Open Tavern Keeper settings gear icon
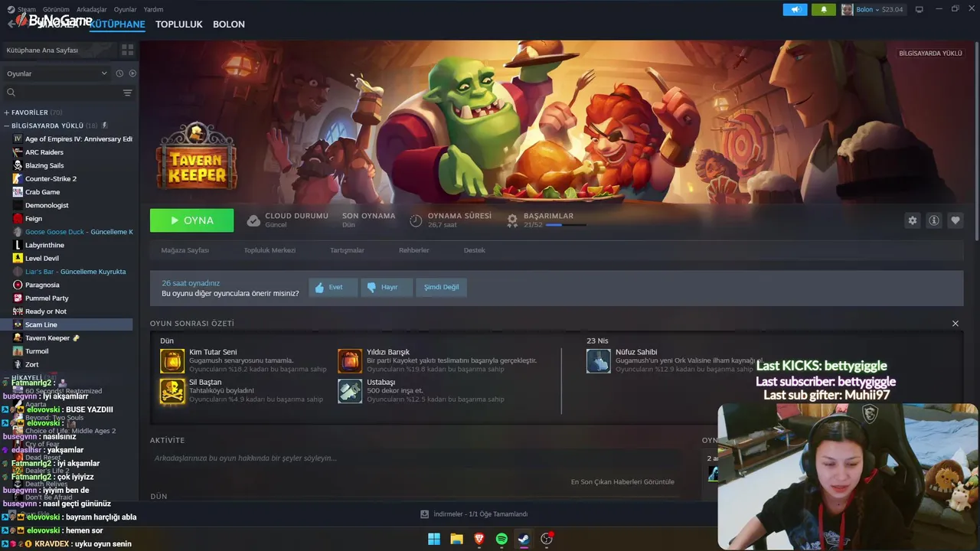 pyautogui.click(x=912, y=220)
